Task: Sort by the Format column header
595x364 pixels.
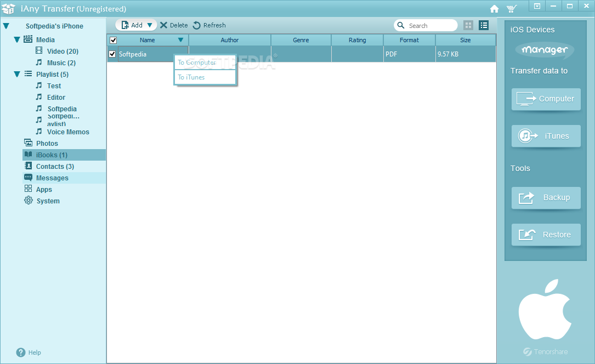Action: coord(409,40)
